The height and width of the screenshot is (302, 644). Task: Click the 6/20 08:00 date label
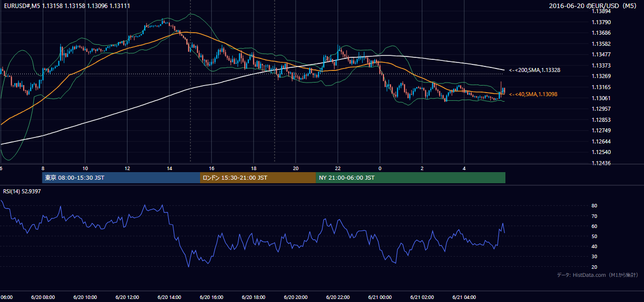coord(43,297)
